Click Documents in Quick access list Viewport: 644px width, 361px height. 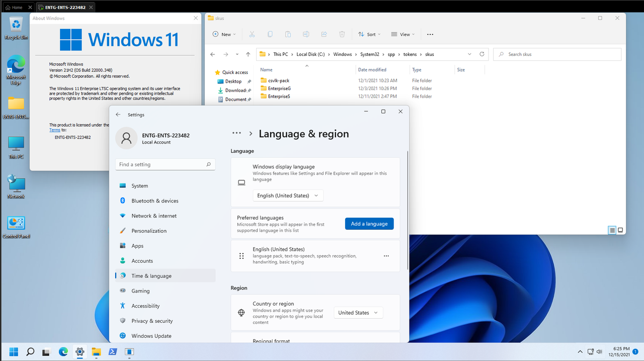tap(234, 99)
